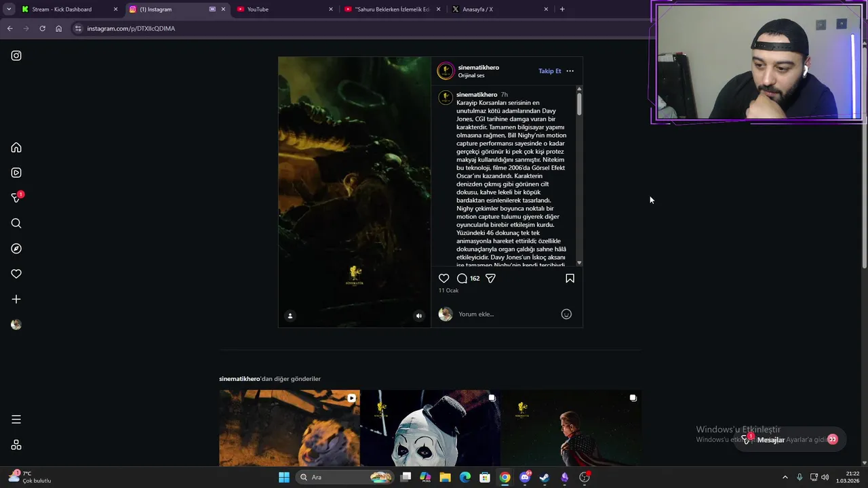Open the tab search dropdown arrow
The width and height of the screenshot is (868, 488).
coord(9,9)
